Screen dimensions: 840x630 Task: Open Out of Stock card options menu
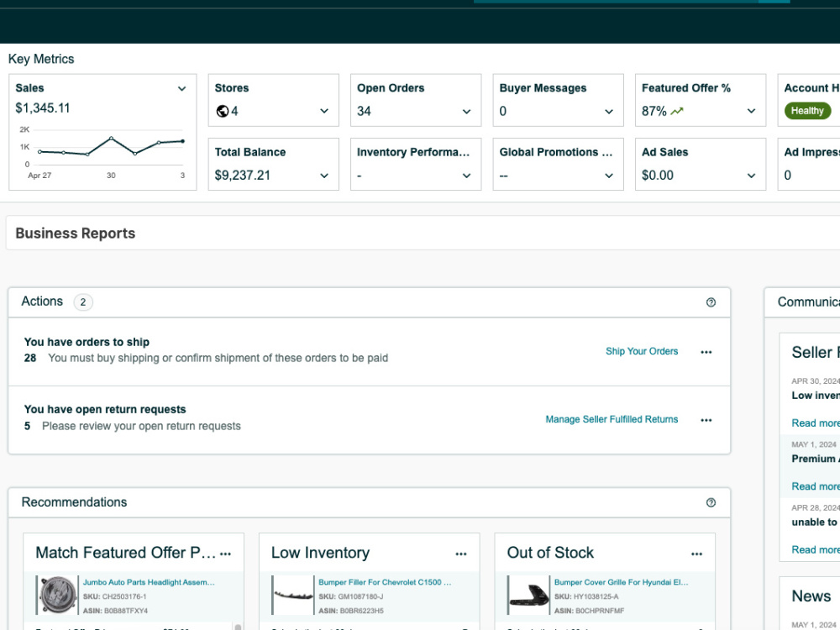pos(696,554)
